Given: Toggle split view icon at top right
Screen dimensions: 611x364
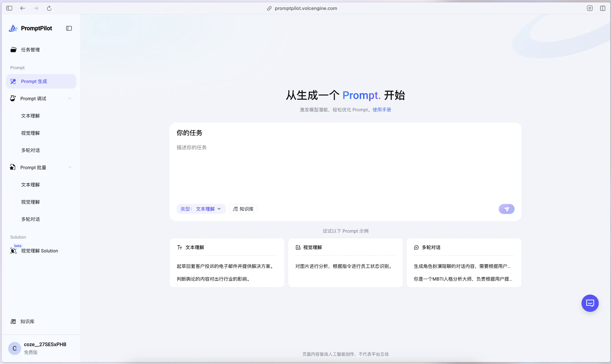Looking at the screenshot, I should 602,8.
